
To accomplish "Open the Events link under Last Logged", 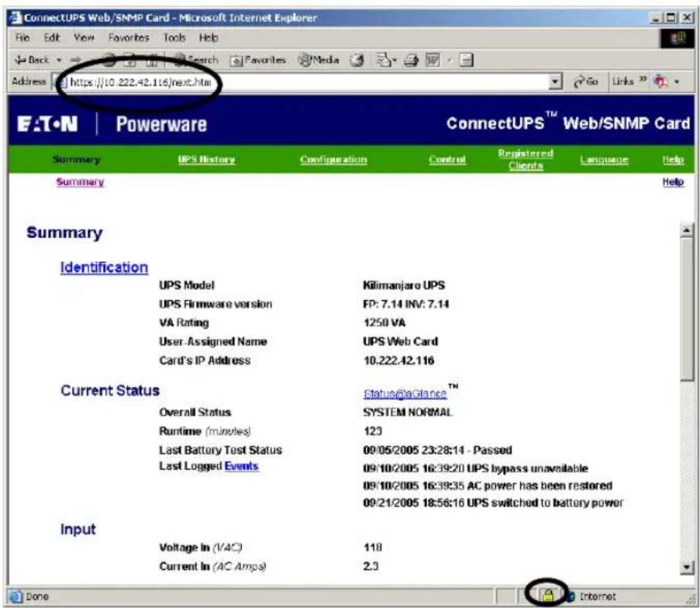I will click(242, 466).
